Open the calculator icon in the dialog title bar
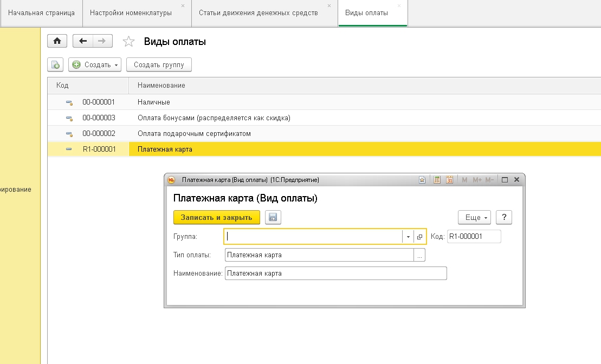 pyautogui.click(x=437, y=180)
